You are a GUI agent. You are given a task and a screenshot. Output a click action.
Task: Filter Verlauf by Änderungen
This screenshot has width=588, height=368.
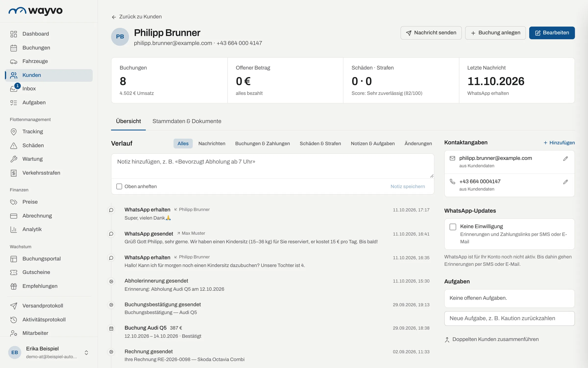click(x=418, y=144)
